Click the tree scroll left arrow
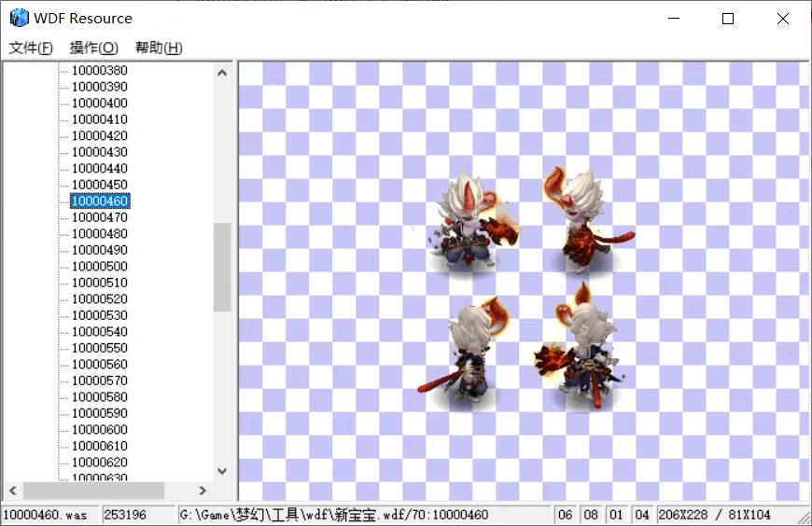Screen dimensions: 812x526 click(13, 491)
